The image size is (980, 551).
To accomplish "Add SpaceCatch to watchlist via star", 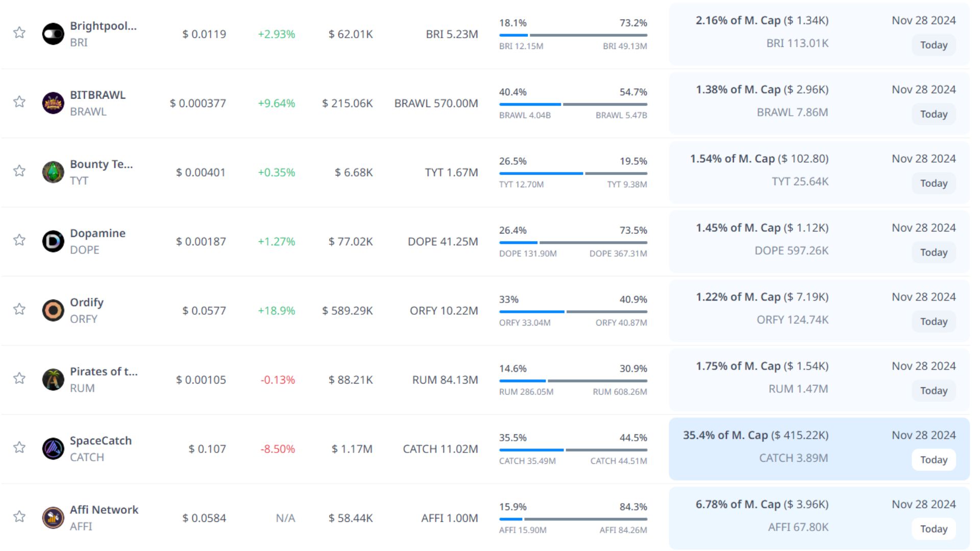I will 19,447.
